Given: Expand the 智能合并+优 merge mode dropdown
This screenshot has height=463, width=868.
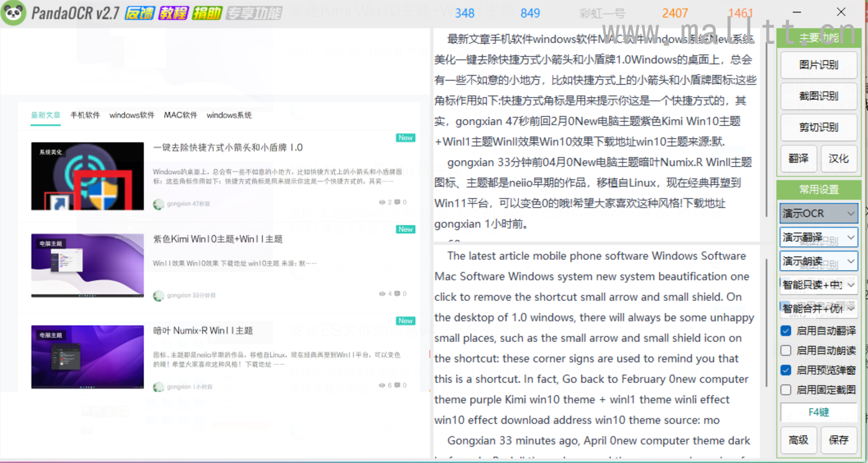Looking at the screenshot, I should pyautogui.click(x=818, y=309).
